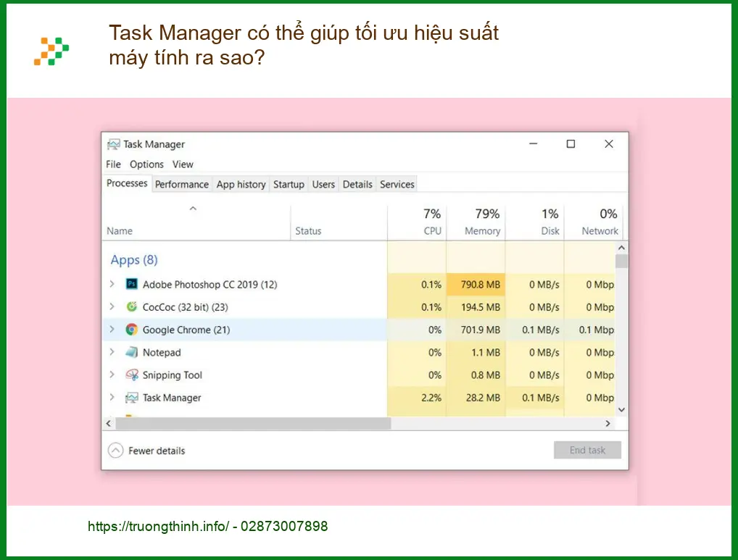Switch to the Services tab
Viewport: 738px width, 560px height.
pos(397,184)
